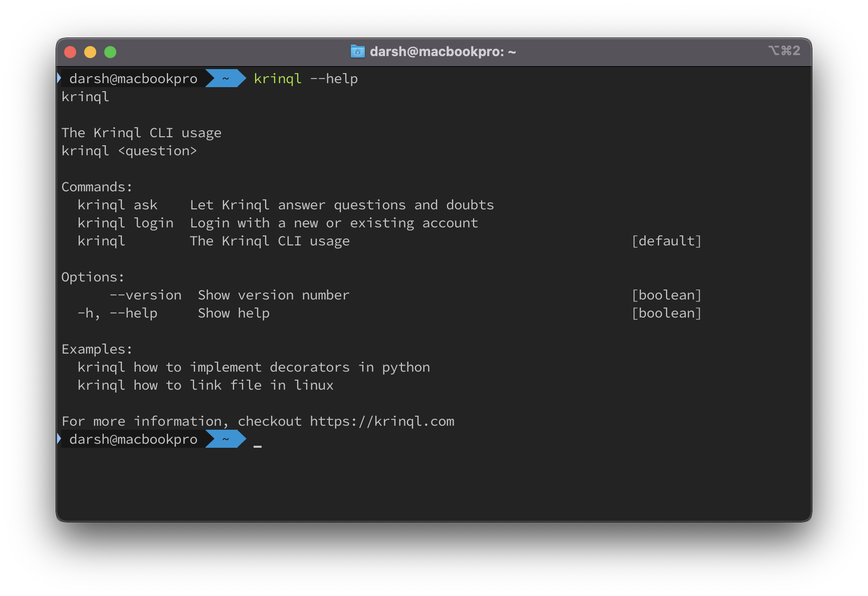Screen dimensions: 868x596
Task: Click the [boolean] tag for --version
Action: 667,295
